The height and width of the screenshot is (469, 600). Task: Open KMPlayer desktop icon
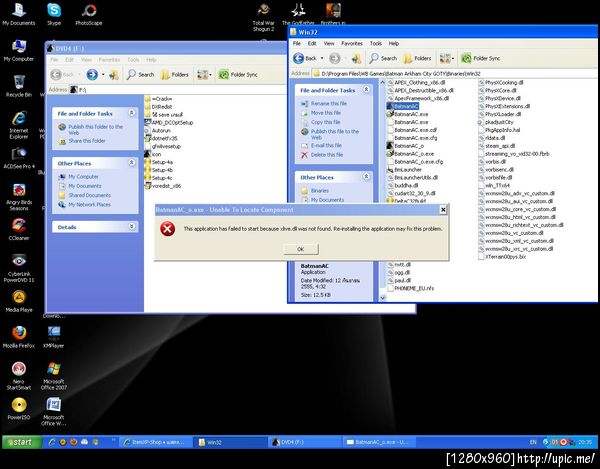pyautogui.click(x=54, y=337)
